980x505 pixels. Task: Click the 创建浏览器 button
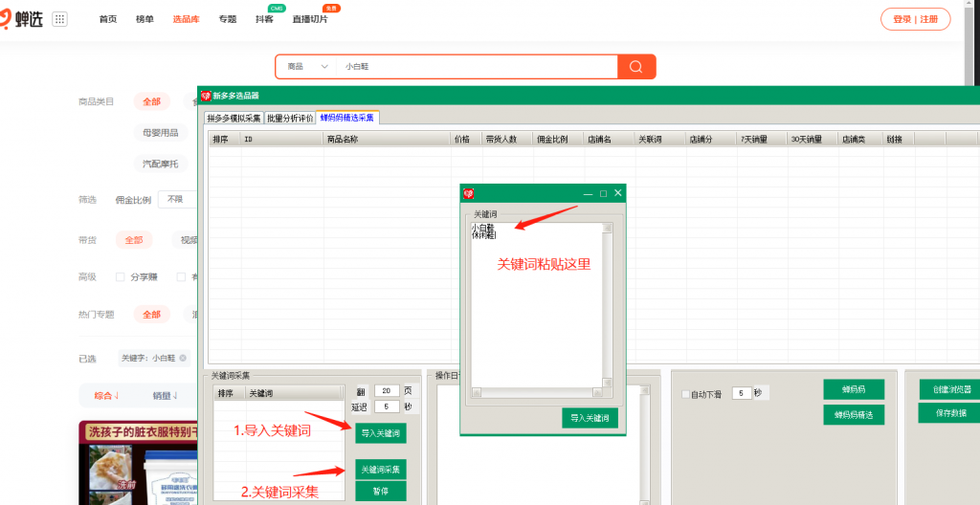(951, 388)
